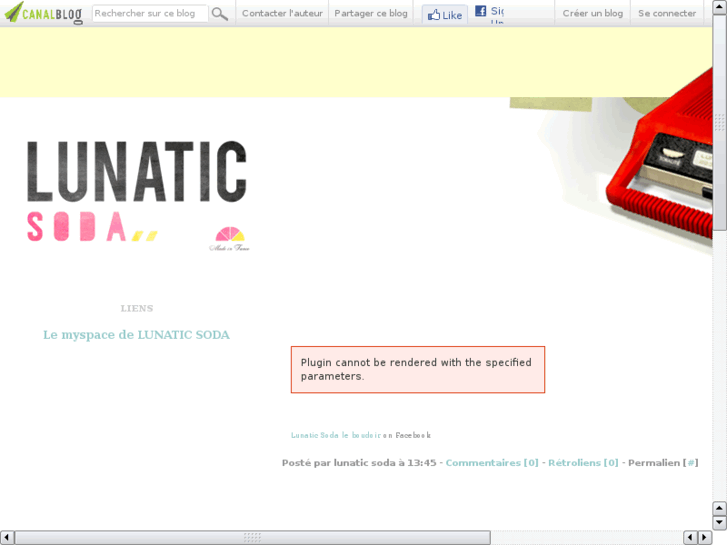Click the Made in France lemon badge
The height and width of the screenshot is (545, 727).
230,239
